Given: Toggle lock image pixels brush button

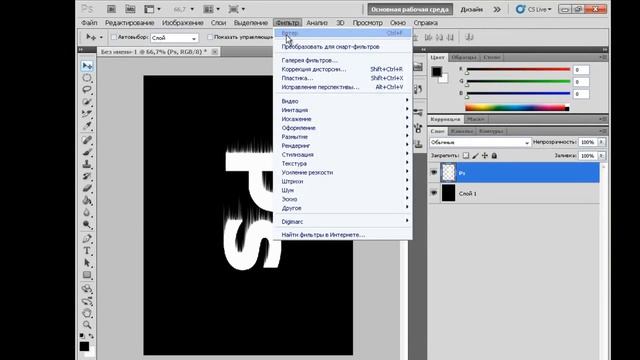Looking at the screenshot, I should (x=476, y=156).
